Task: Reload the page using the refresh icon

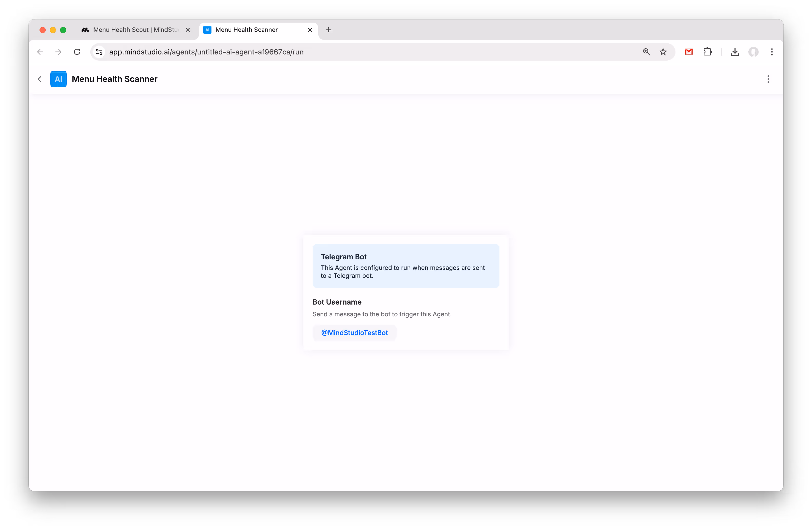Action: 77,52
